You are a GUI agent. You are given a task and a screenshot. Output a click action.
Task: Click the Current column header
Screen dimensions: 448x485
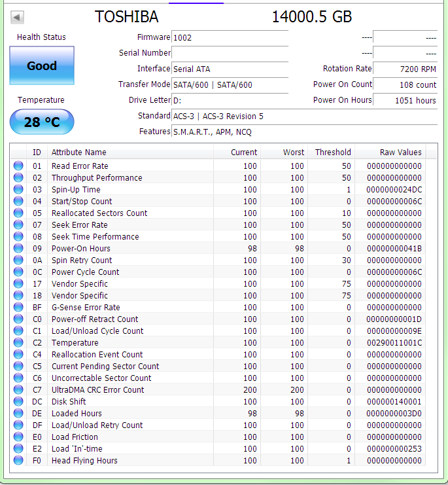click(237, 153)
